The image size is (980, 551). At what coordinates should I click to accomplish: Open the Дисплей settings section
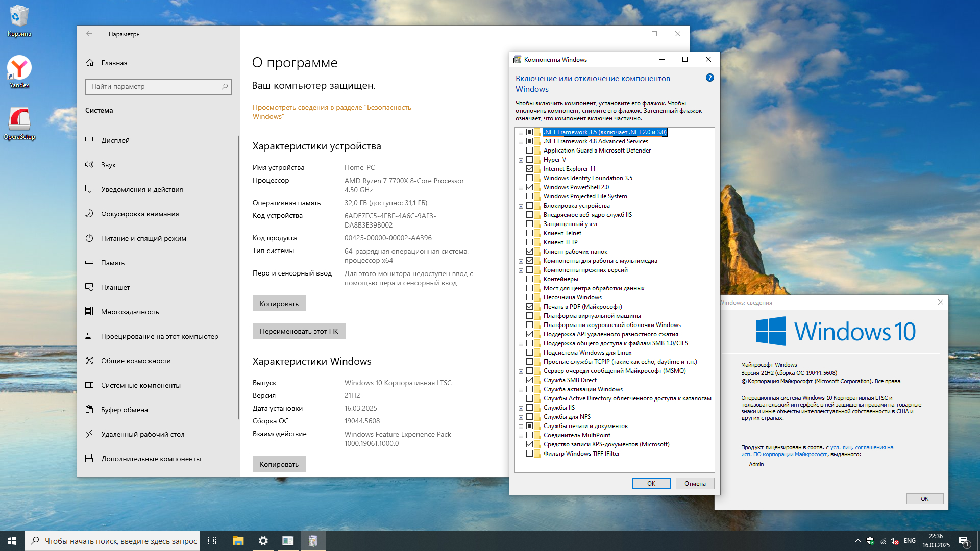[x=115, y=140]
